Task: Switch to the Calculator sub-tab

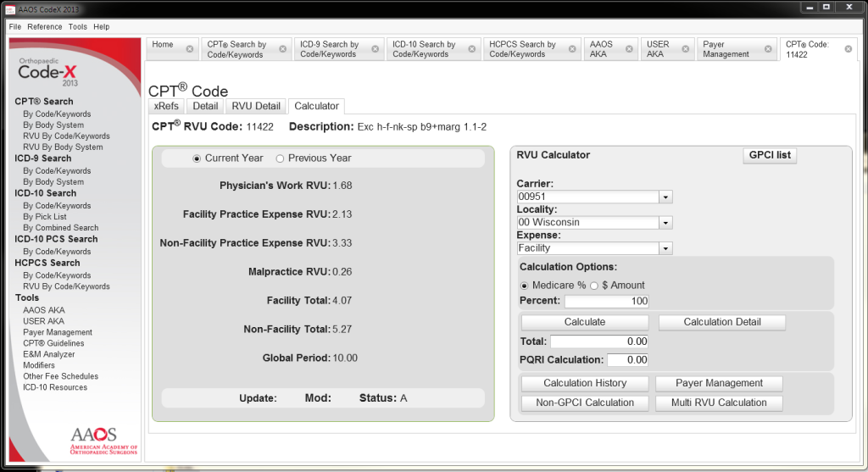Action: coord(317,106)
